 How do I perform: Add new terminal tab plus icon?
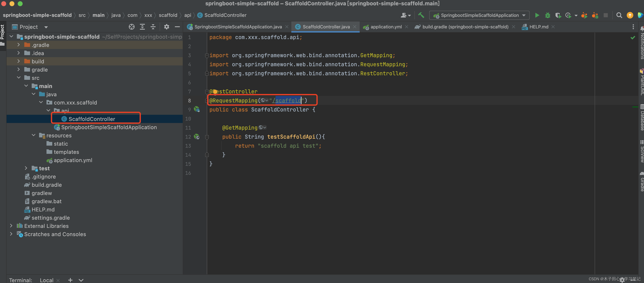point(70,280)
